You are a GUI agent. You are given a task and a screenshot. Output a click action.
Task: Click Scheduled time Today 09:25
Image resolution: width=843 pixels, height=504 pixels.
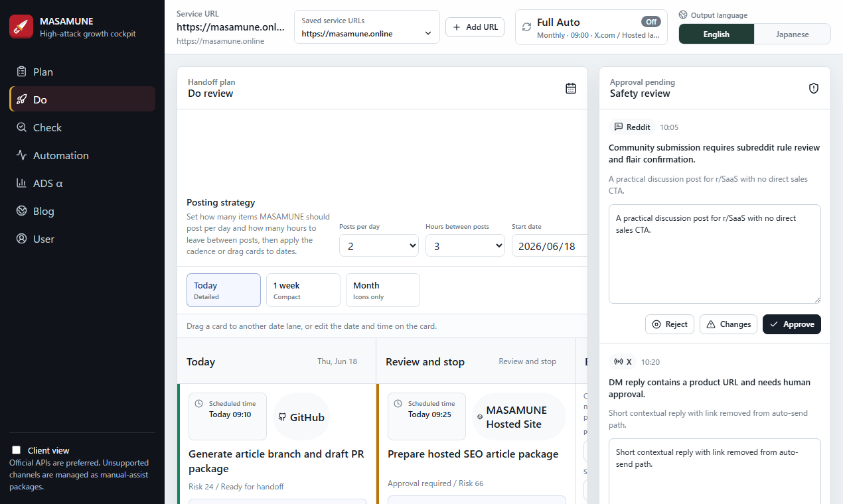(x=427, y=416)
